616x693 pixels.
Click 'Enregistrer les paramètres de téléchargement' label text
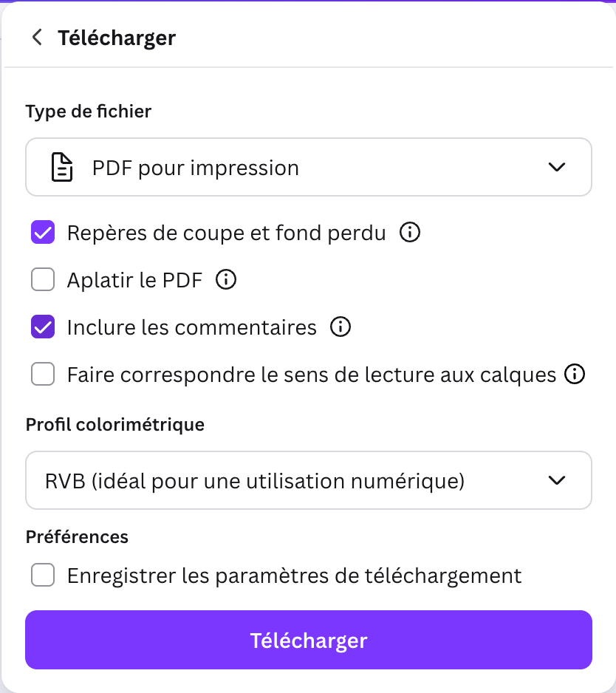click(x=294, y=576)
